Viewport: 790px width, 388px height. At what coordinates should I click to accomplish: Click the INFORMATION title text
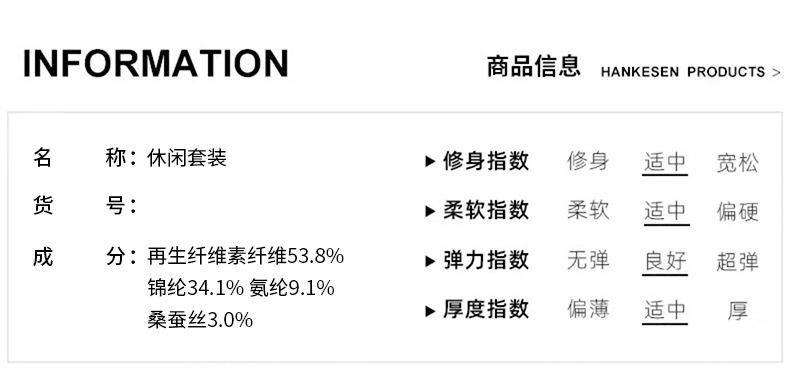(x=156, y=63)
